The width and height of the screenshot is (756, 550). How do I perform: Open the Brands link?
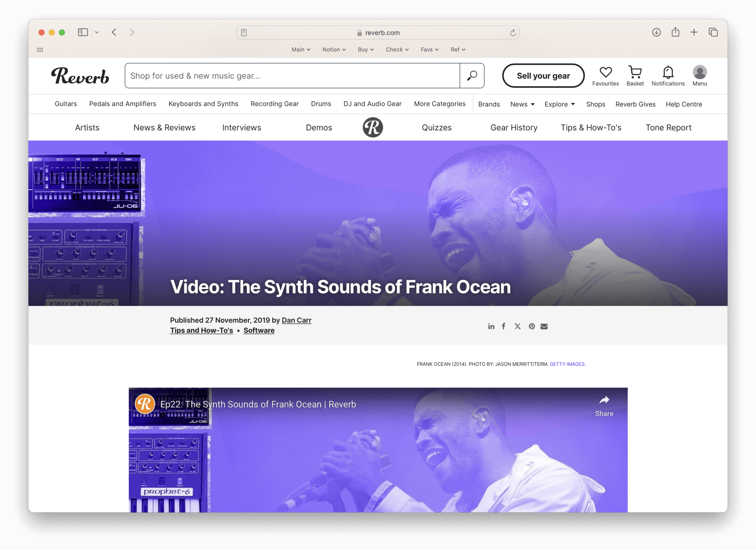coord(489,104)
